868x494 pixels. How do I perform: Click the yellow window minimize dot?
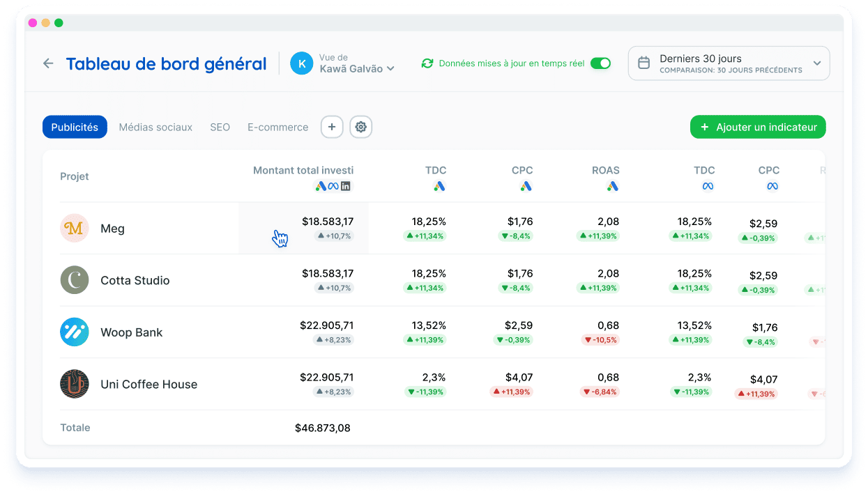45,23
